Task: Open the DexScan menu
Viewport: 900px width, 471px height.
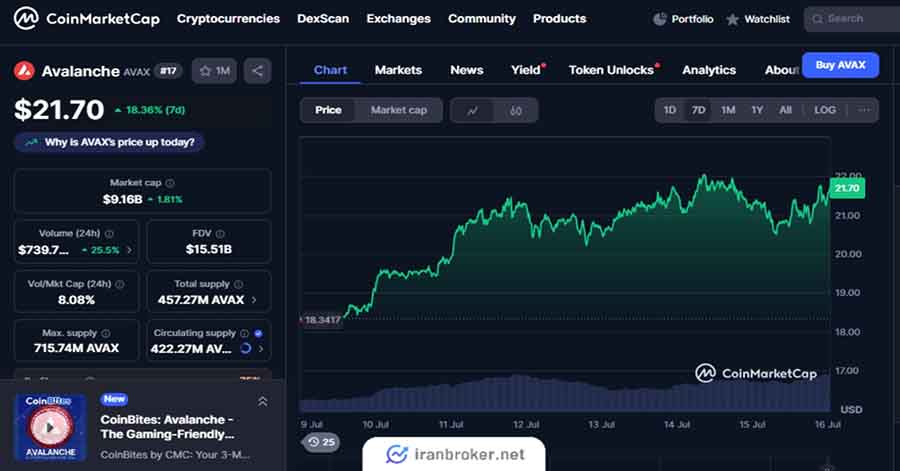Action: pyautogui.click(x=323, y=18)
